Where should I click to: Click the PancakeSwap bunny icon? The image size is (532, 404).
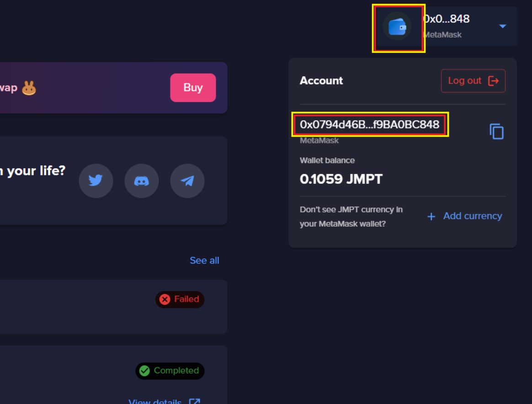tap(29, 88)
